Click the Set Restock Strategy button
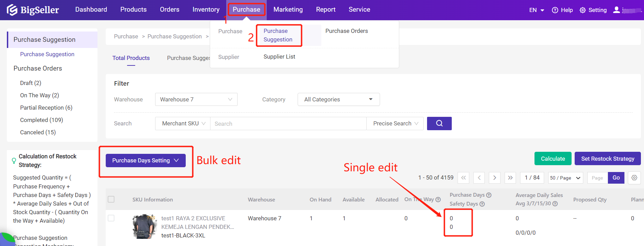 tap(608, 159)
